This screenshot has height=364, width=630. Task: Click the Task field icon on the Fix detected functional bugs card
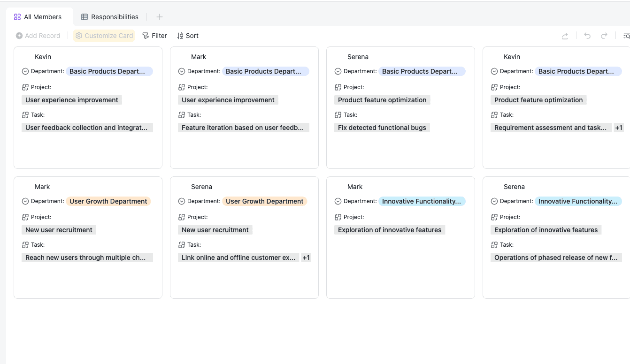[x=338, y=115]
